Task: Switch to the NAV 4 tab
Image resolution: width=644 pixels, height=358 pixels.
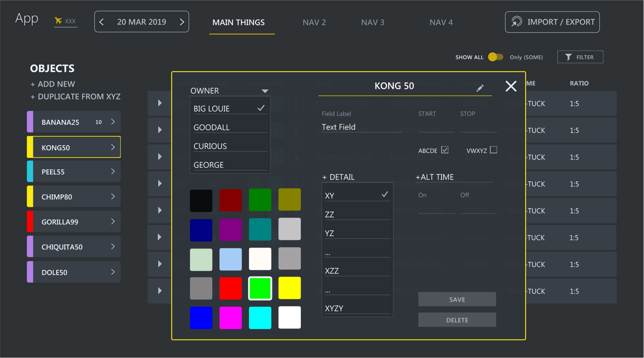Action: (x=441, y=22)
